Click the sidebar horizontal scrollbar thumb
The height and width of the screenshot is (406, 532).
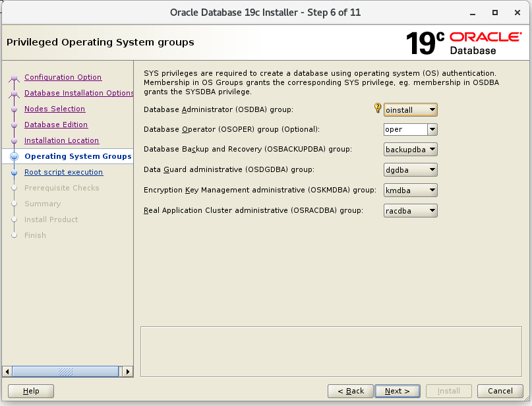coord(65,372)
